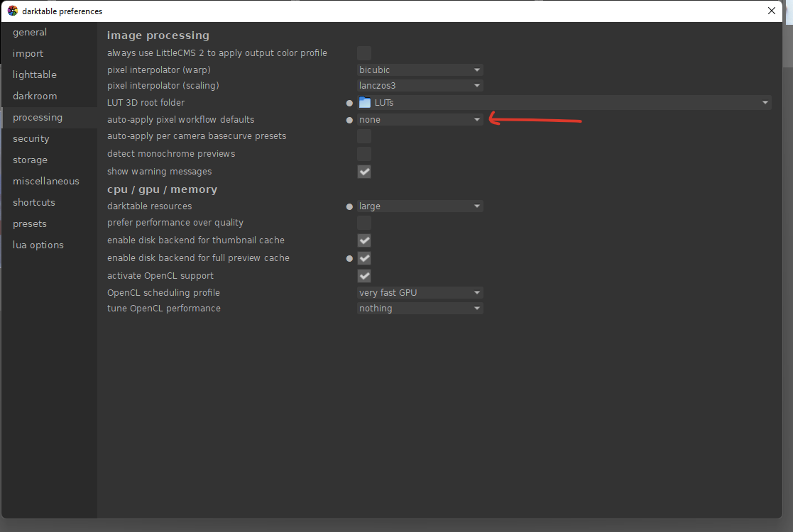Click the LUTs folder icon

(365, 103)
